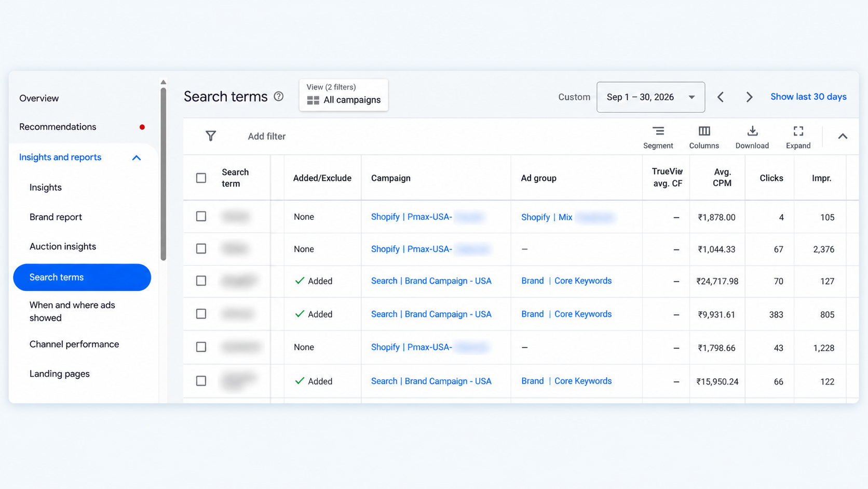
Task: Open the View (2 filters) All campaigns selector
Action: point(344,95)
